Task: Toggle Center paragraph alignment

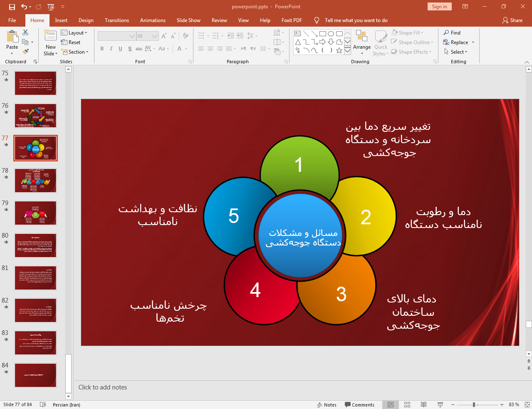Action: (x=210, y=49)
